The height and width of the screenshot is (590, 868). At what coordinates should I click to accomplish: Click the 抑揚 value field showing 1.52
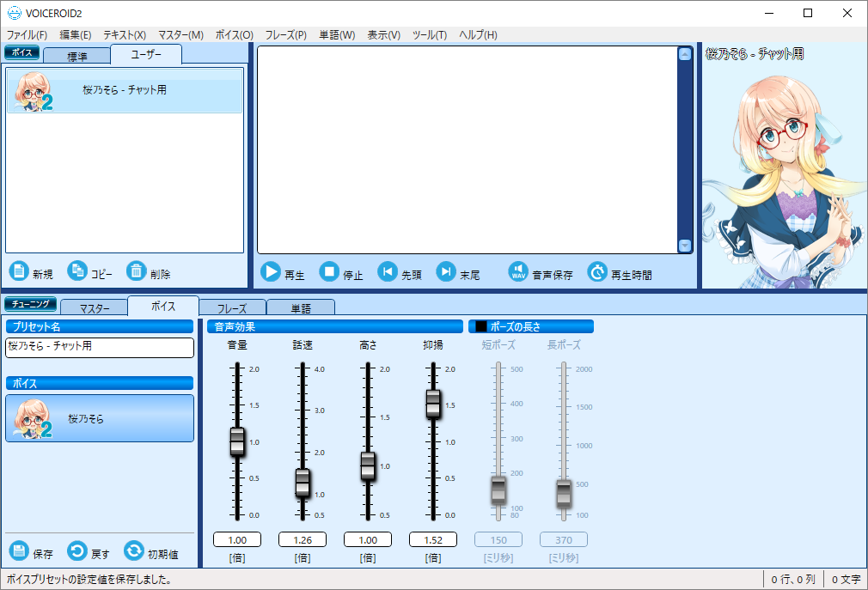433,539
